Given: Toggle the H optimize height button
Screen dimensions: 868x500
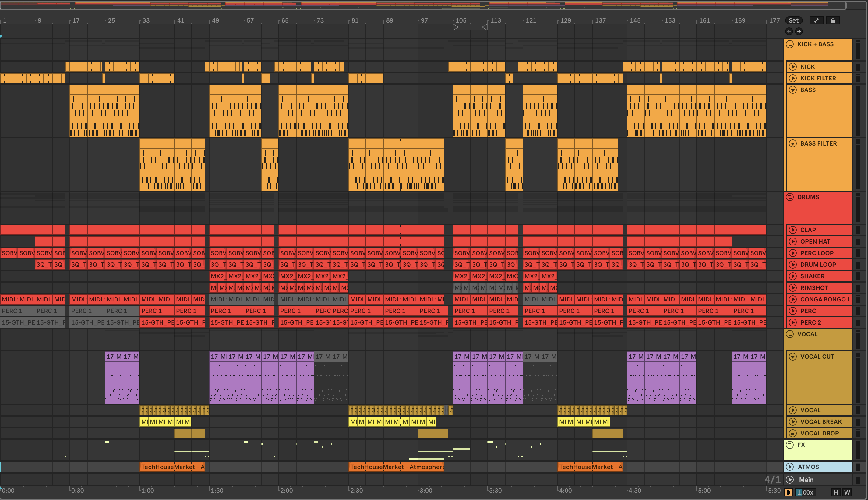Looking at the screenshot, I should (836, 492).
